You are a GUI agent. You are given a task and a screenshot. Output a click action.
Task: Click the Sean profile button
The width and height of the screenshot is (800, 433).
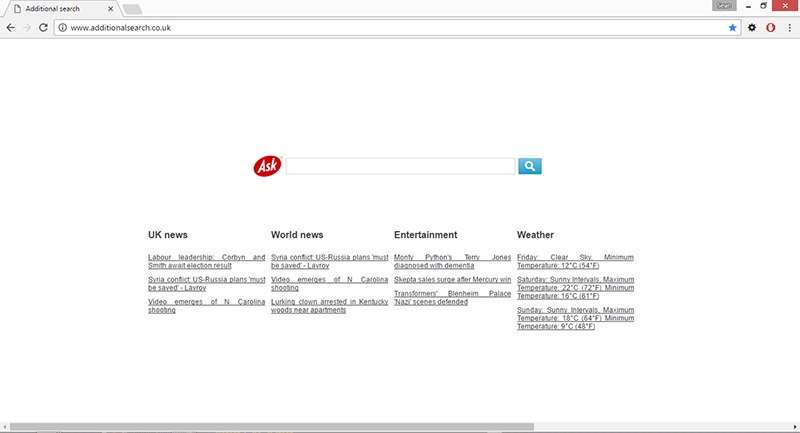(x=724, y=6)
